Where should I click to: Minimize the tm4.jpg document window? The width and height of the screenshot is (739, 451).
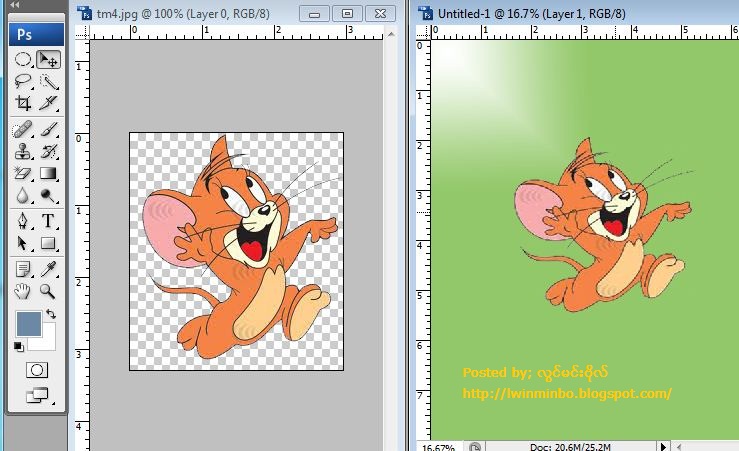[x=314, y=14]
